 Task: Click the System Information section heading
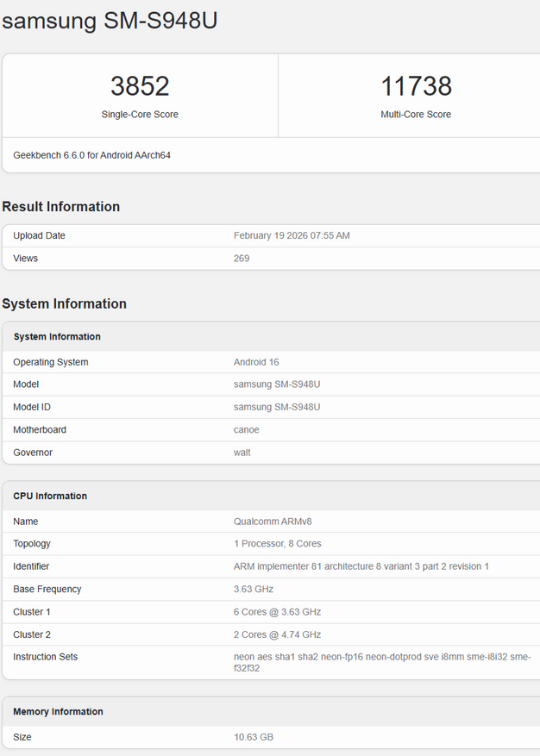[x=65, y=303]
